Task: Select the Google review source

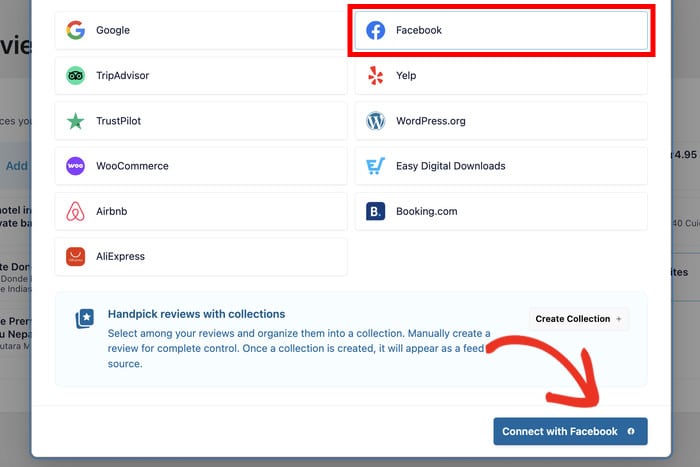Action: tap(201, 30)
